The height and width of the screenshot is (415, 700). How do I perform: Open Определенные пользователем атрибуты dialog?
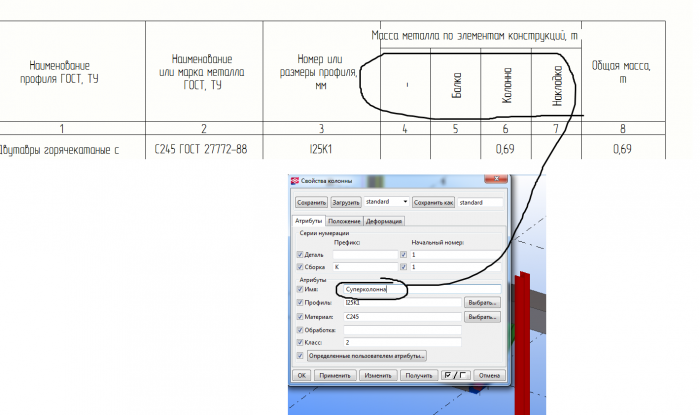pyautogui.click(x=367, y=356)
